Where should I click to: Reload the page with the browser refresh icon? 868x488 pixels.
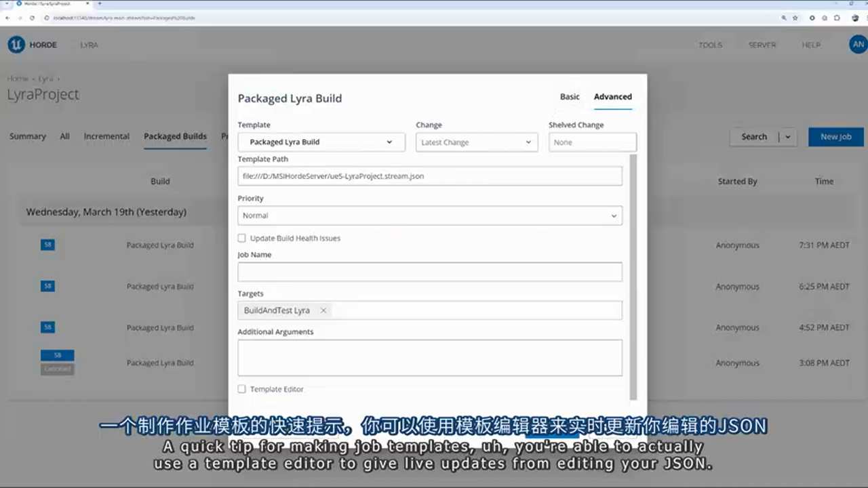[x=32, y=18]
